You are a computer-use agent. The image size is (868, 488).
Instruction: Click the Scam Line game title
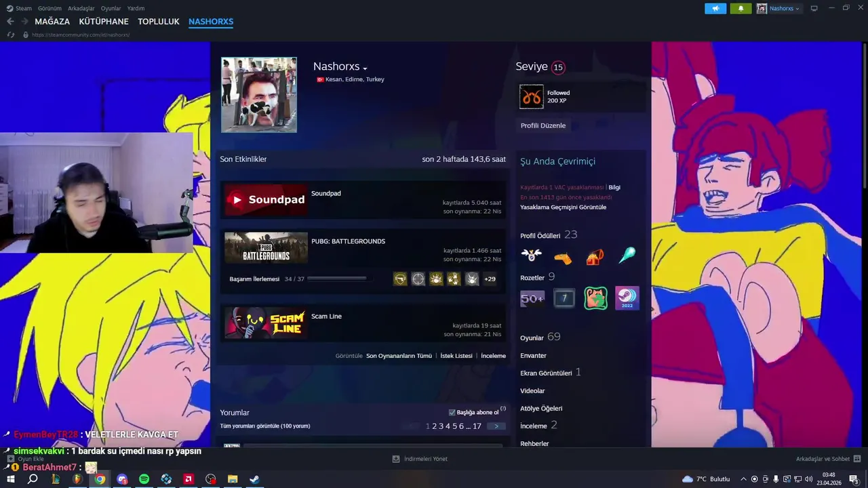click(x=326, y=317)
